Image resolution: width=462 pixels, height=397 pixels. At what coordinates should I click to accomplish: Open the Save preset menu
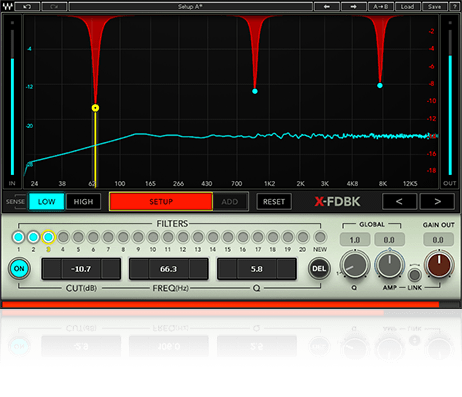tap(435, 6)
